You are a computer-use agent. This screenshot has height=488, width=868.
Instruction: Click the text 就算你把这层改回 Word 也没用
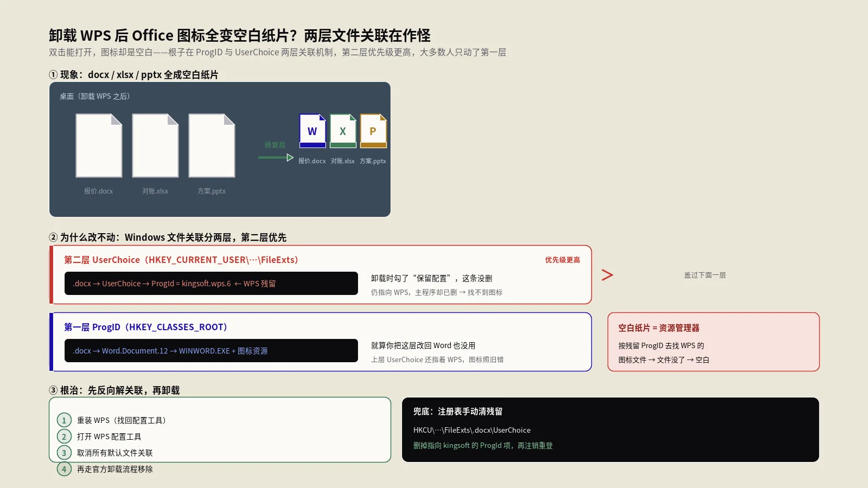tap(423, 345)
